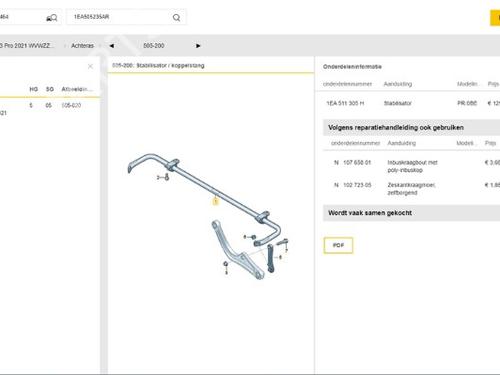Select the 505-020 illustration row
The image size is (500, 375).
(x=50, y=105)
